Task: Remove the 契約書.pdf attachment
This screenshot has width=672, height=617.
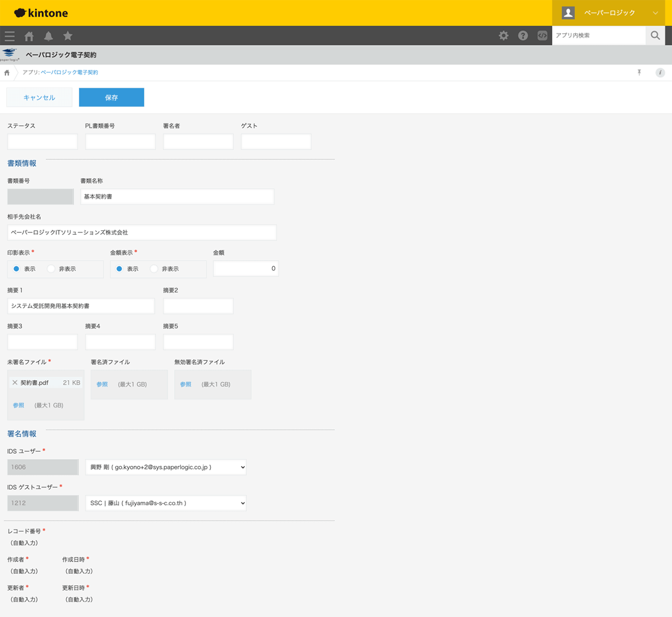Action: pos(15,383)
